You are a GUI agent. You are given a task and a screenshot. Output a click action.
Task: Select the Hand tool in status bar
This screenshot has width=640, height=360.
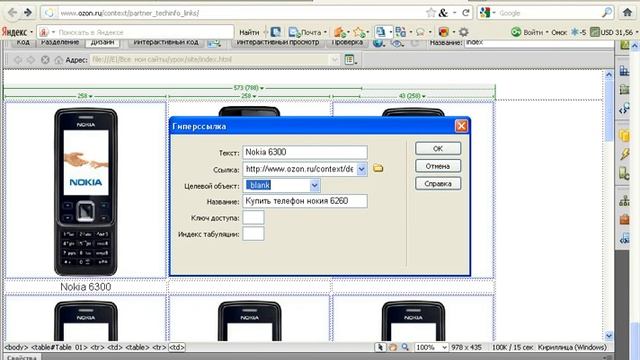tap(393, 347)
